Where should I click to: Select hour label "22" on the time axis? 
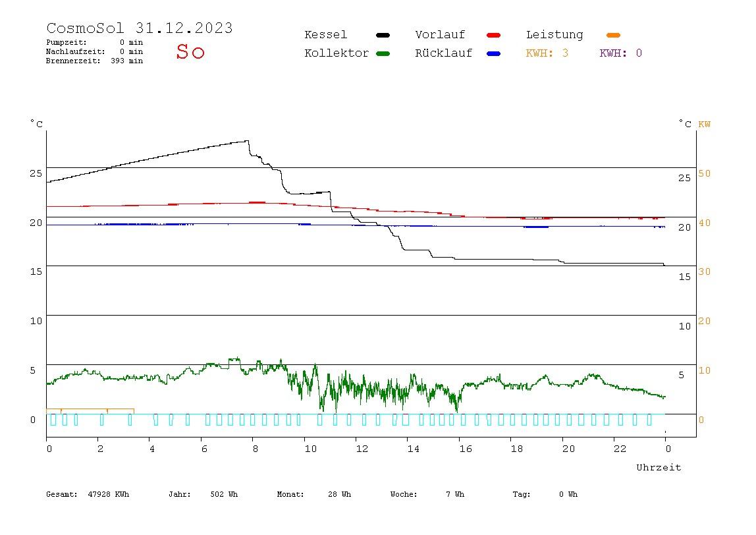coord(620,449)
